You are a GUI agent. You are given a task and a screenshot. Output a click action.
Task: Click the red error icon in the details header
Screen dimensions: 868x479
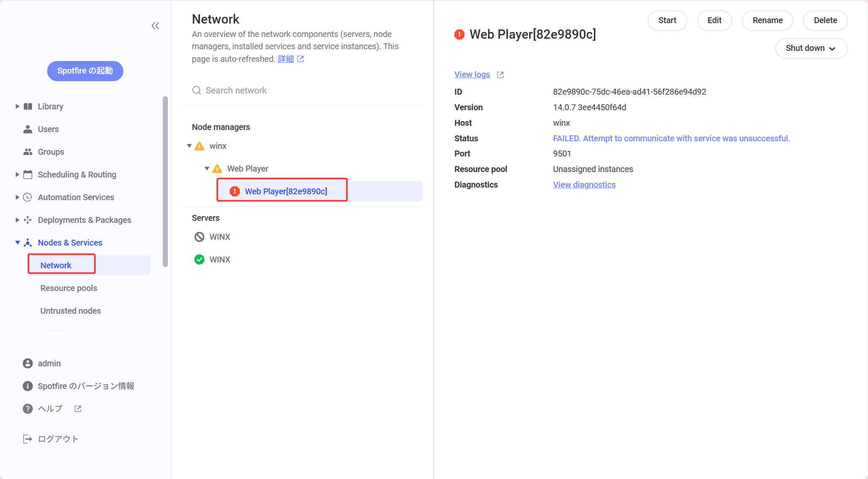click(459, 34)
